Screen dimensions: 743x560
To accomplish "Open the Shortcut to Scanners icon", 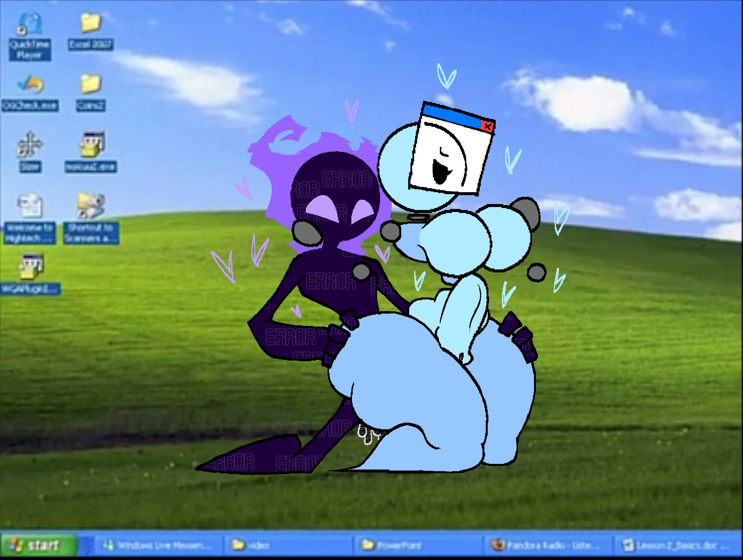I will 91,206.
